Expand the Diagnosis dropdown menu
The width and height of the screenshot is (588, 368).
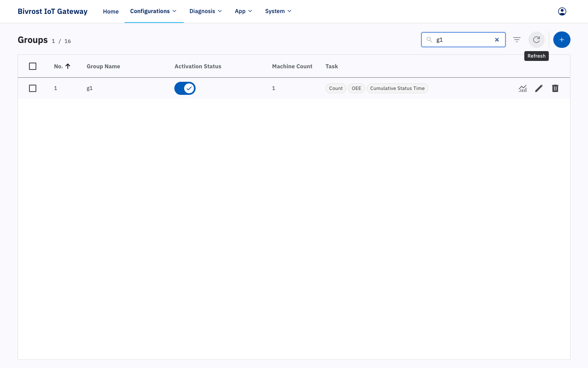pyautogui.click(x=205, y=11)
